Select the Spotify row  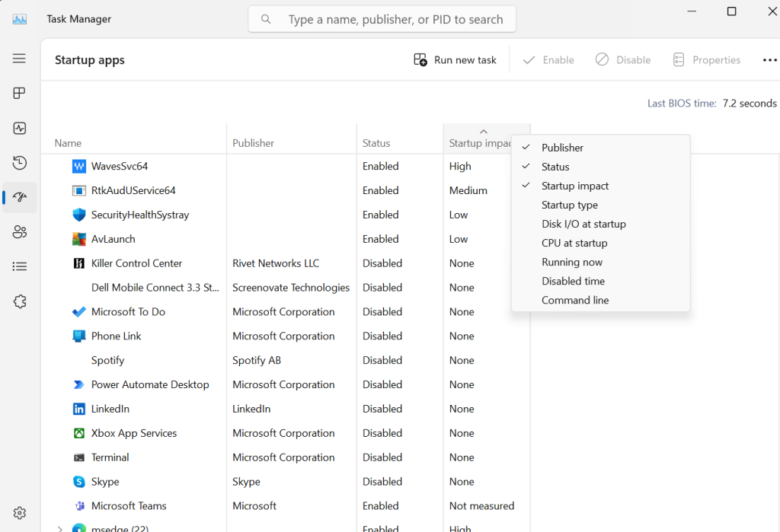[x=286, y=361]
